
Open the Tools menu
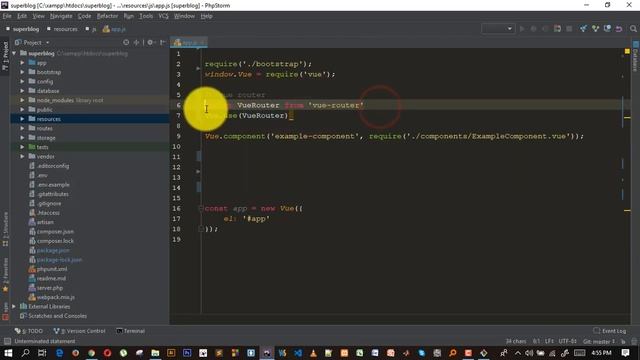(x=146, y=16)
